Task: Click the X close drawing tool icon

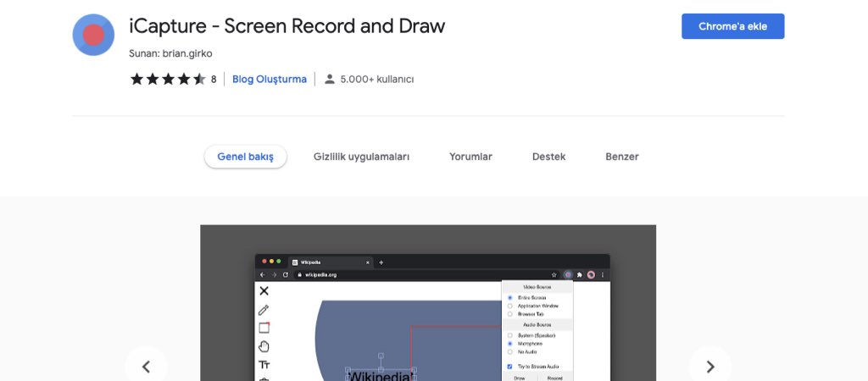Action: (264, 291)
